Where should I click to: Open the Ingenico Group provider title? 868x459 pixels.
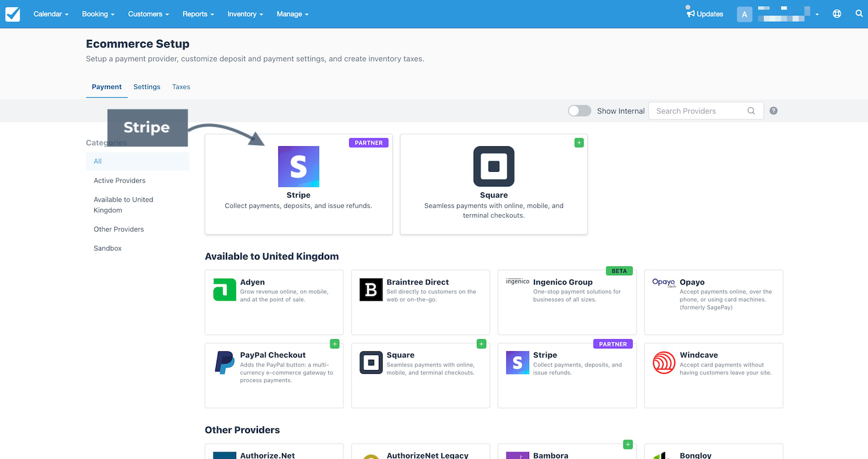563,282
